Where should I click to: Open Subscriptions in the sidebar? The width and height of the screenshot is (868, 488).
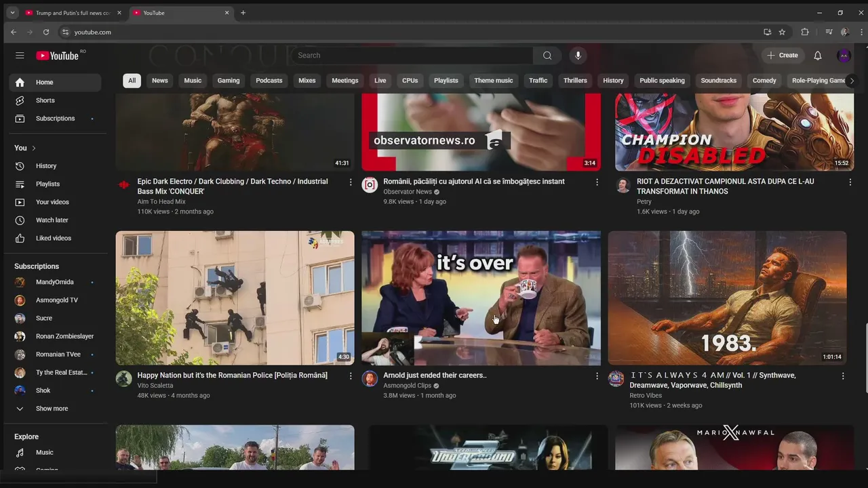(54, 119)
